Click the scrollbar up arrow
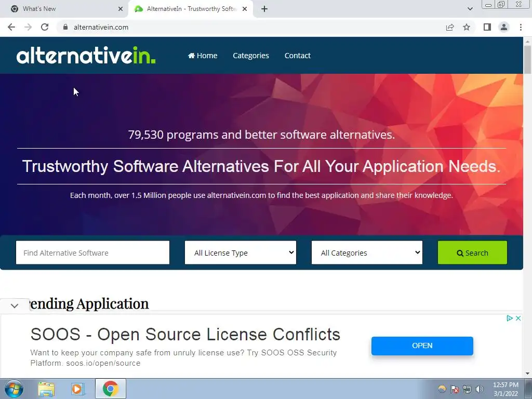Image resolution: width=532 pixels, height=399 pixels. [x=527, y=42]
